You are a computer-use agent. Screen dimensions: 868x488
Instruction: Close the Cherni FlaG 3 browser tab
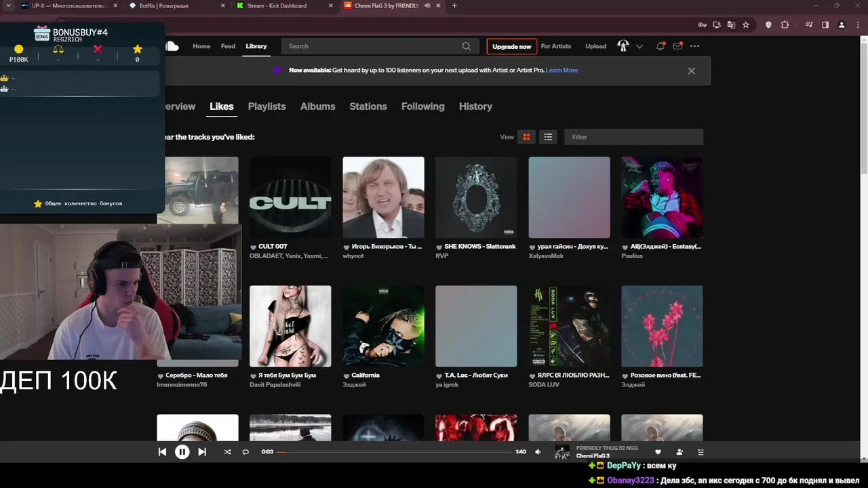pyautogui.click(x=437, y=5)
